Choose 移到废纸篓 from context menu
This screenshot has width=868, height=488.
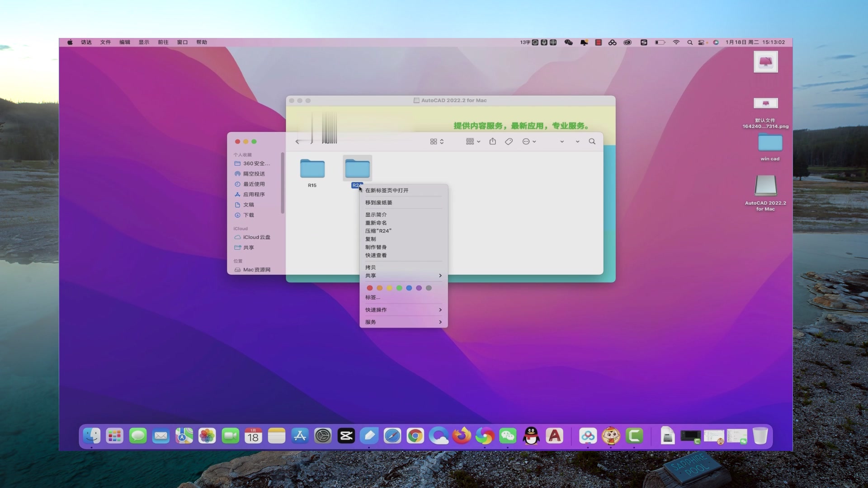tap(403, 202)
